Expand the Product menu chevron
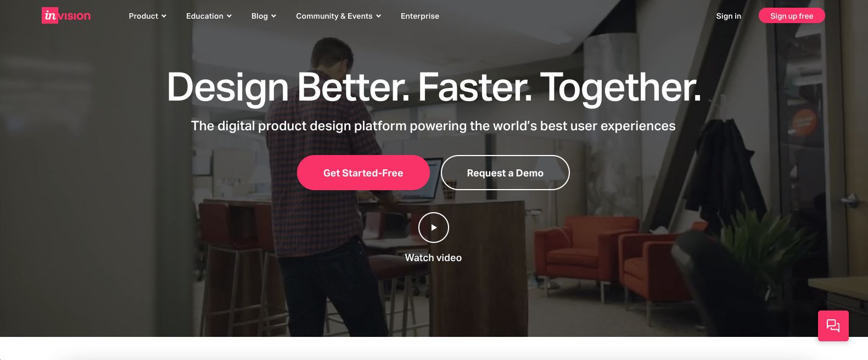Viewport: 868px width, 360px height. 164,16
